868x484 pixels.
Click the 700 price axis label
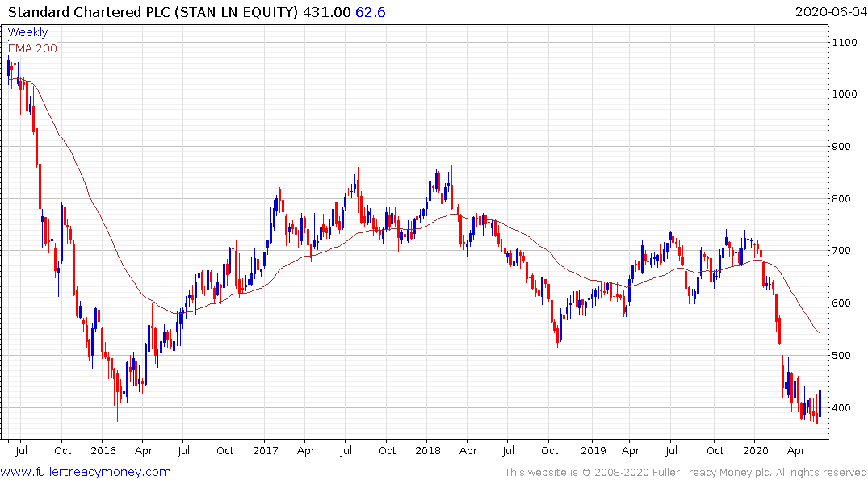coord(841,251)
